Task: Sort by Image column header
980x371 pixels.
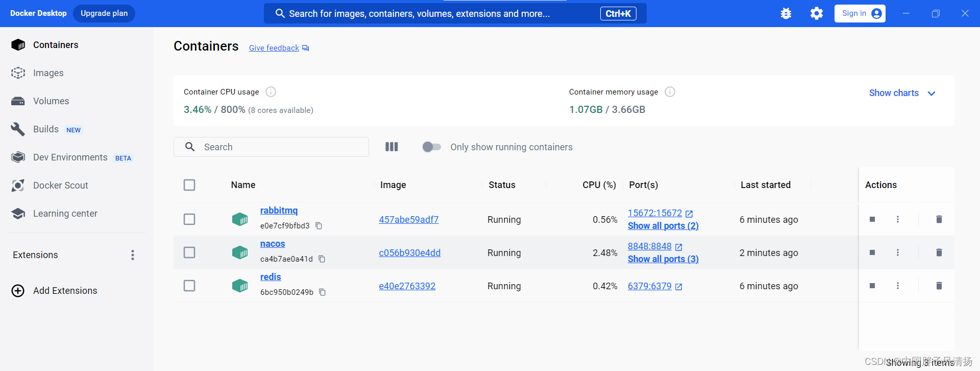Action: click(x=393, y=185)
